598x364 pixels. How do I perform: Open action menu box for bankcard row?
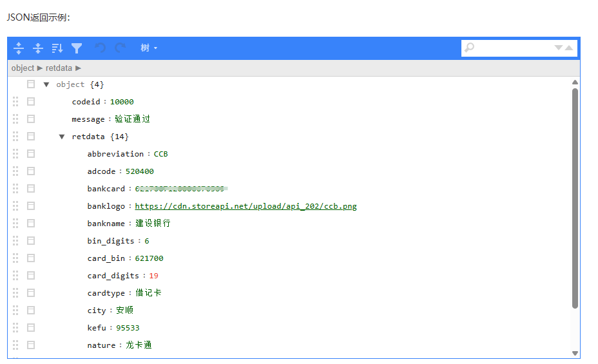[31, 189]
